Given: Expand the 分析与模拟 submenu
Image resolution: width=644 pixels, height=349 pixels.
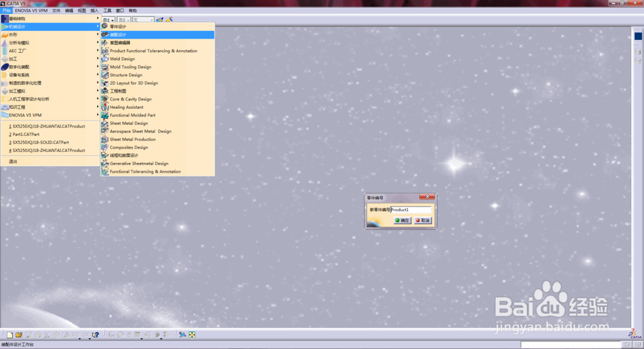Looking at the screenshot, I should pyautogui.click(x=50, y=42).
